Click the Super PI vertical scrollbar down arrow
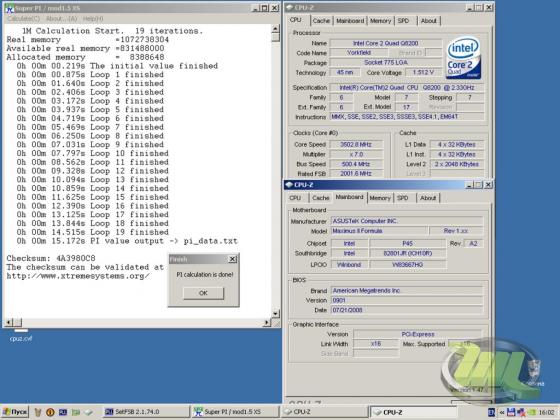 [x=275, y=314]
